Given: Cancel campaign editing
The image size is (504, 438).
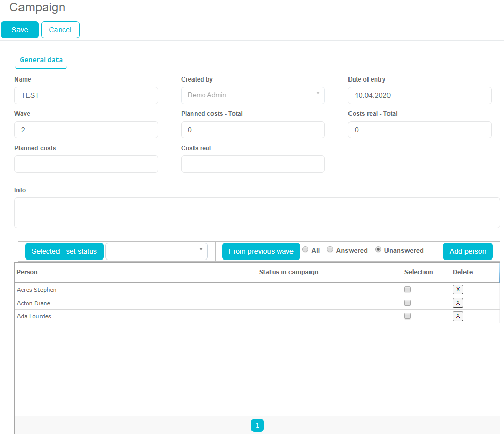Looking at the screenshot, I should (x=60, y=30).
